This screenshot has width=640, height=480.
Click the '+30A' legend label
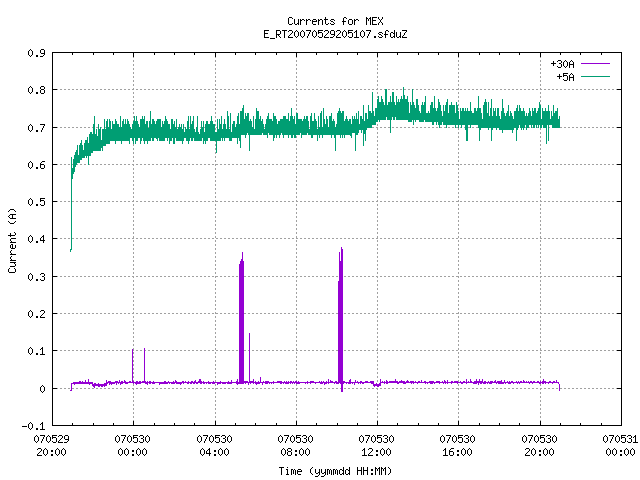tap(562, 64)
